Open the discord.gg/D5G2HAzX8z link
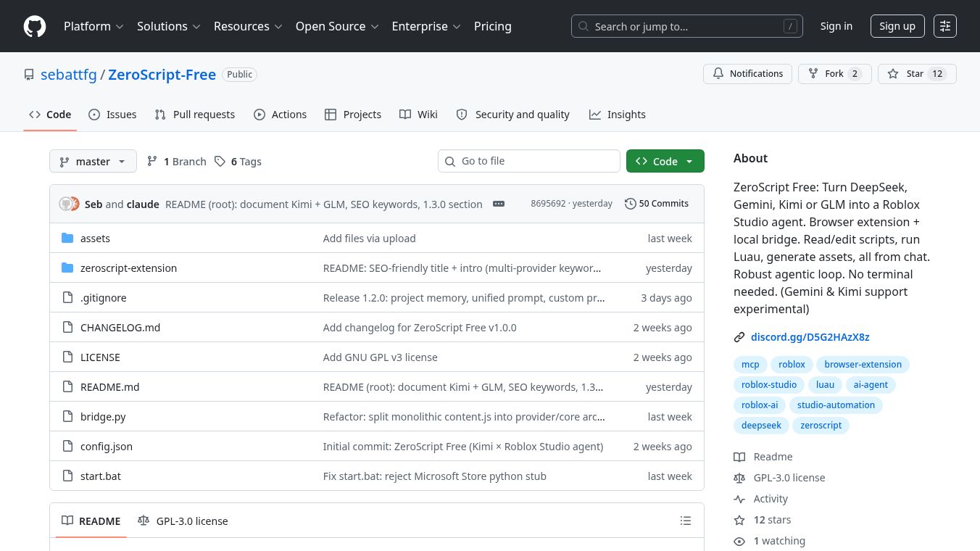980x551 pixels. pos(810,337)
